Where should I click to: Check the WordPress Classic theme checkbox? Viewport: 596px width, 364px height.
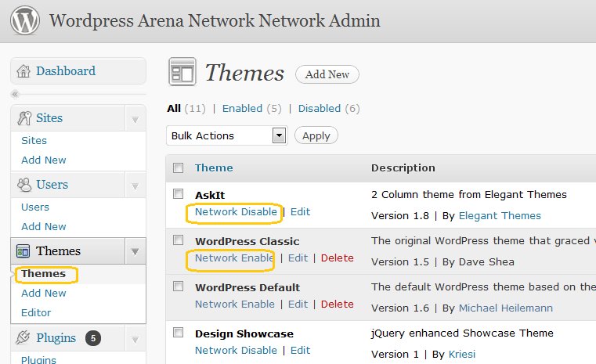(x=179, y=240)
